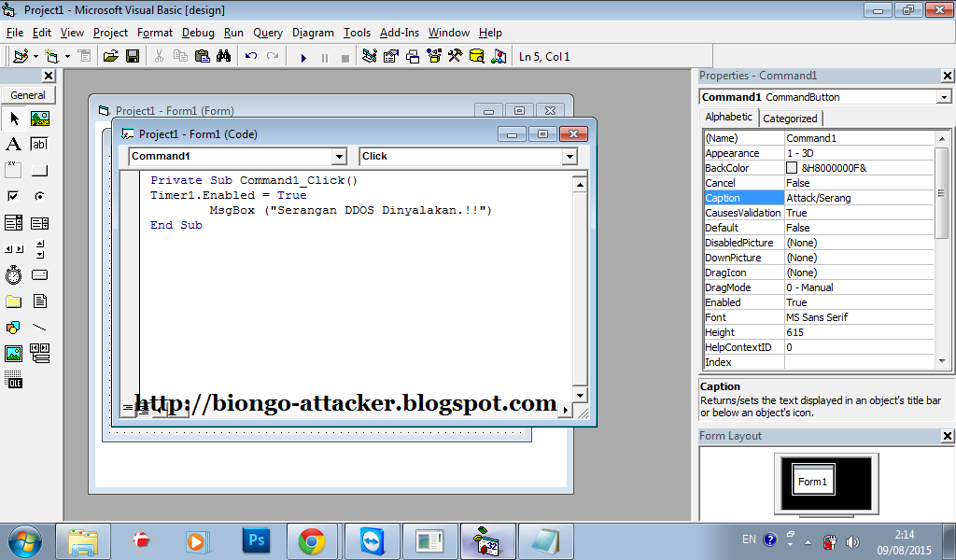Open Google Chrome from the taskbar
Image resolution: width=956 pixels, height=560 pixels.
[x=312, y=541]
